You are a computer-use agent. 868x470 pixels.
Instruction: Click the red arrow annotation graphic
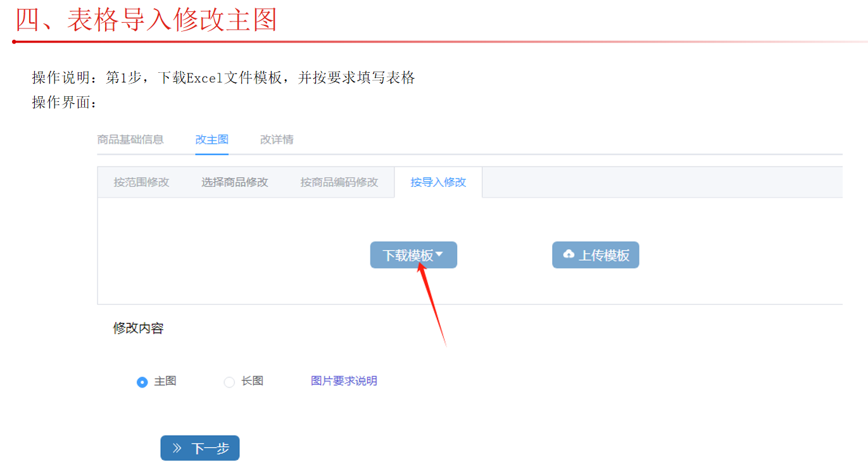click(432, 303)
